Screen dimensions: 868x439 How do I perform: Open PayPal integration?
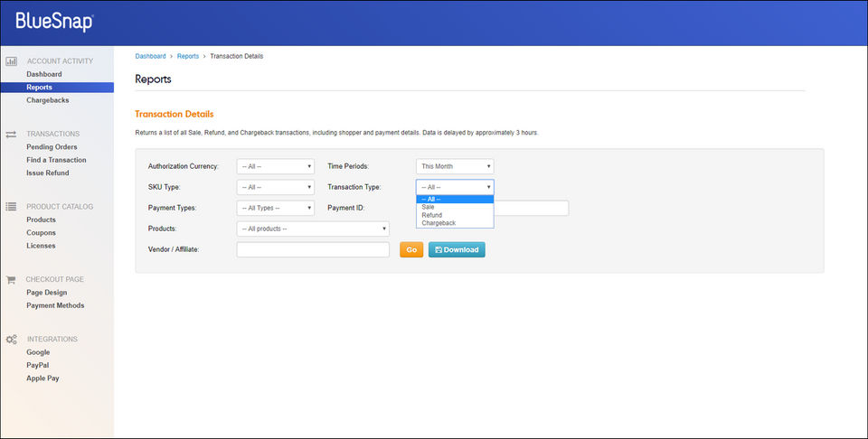pyautogui.click(x=38, y=366)
